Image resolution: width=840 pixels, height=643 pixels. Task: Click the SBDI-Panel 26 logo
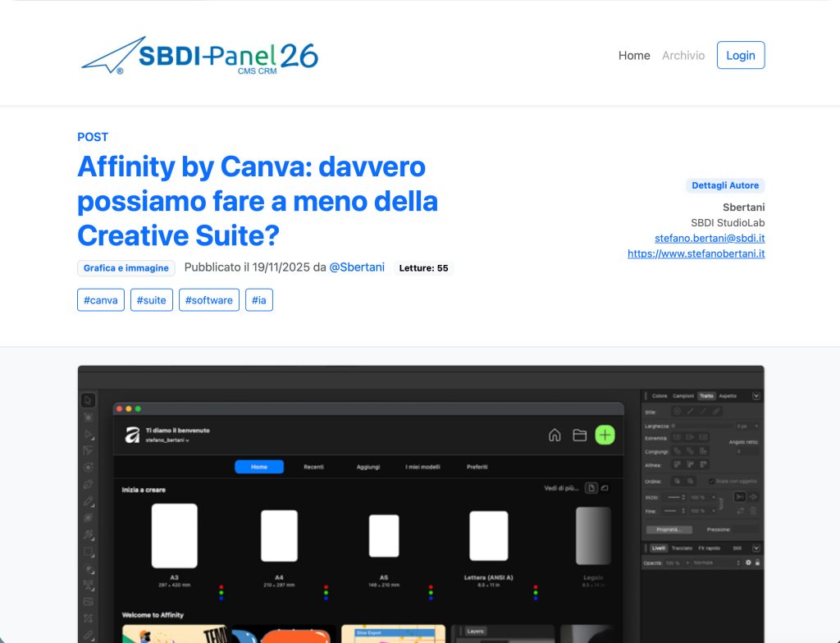pyautogui.click(x=199, y=56)
